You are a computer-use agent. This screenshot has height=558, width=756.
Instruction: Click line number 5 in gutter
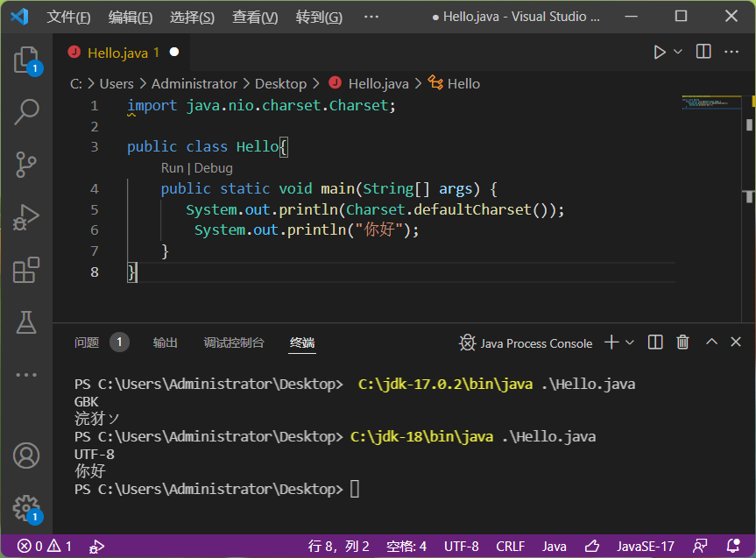tap(94, 209)
